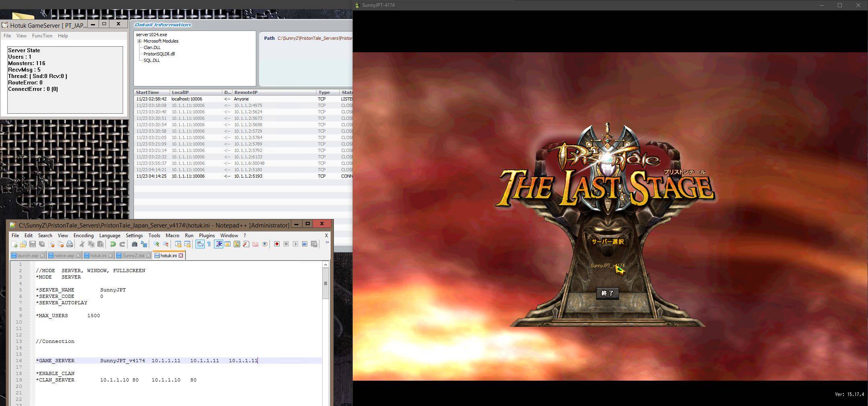This screenshot has height=406, width=868.
Task: Select SQL.DLL in the module tree
Action: (152, 60)
